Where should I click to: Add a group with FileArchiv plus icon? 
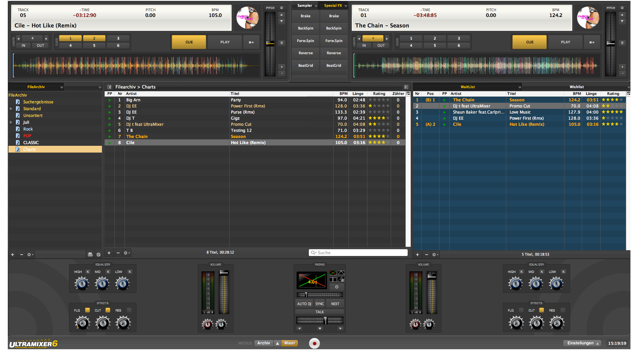pyautogui.click(x=13, y=255)
